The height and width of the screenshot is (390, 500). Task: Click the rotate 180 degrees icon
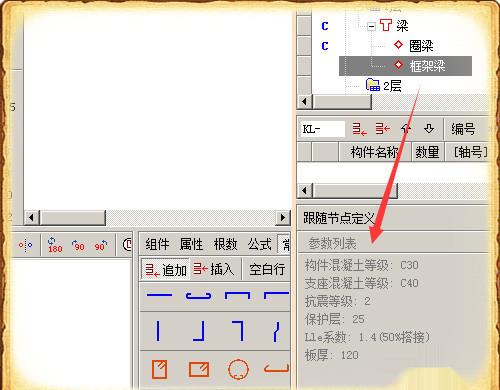54,245
